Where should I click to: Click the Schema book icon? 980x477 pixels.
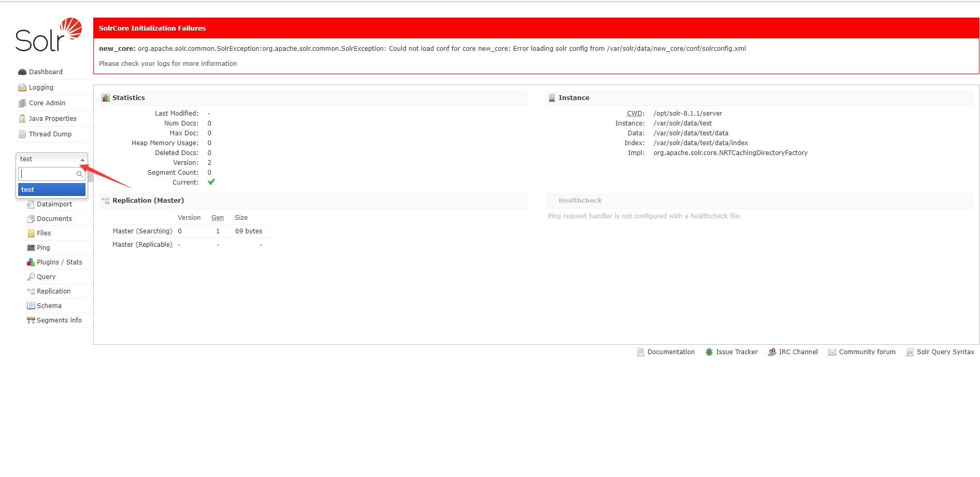pyautogui.click(x=31, y=306)
